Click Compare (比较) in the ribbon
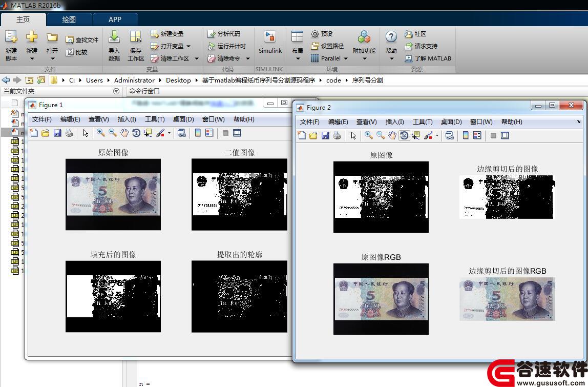588x387 pixels. [76, 52]
